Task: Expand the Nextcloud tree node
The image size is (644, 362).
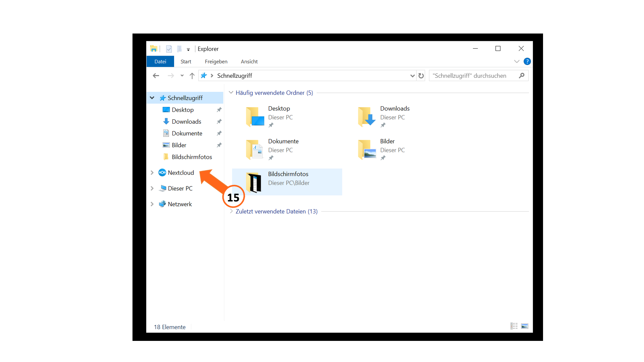Action: pos(152,173)
